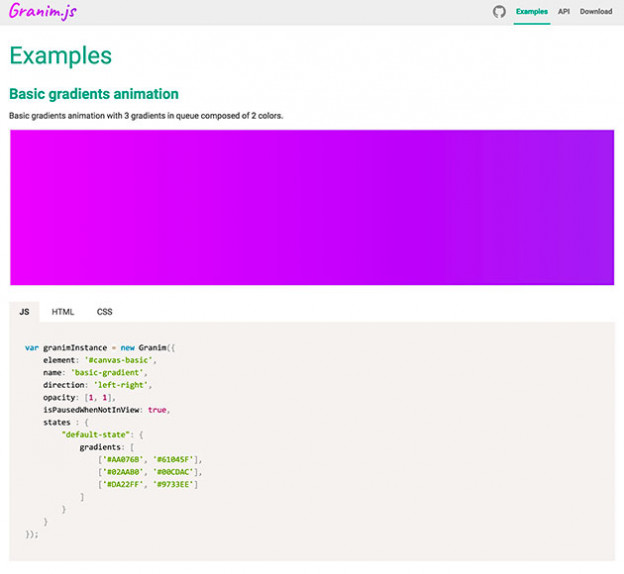Open the Download page link
The width and height of the screenshot is (624, 574).
(x=596, y=12)
